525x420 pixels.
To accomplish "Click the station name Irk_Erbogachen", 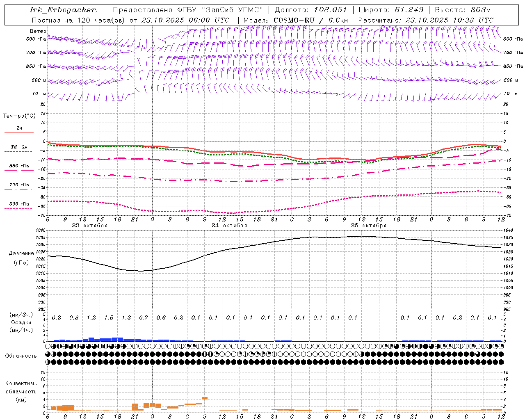I will click(x=63, y=10).
